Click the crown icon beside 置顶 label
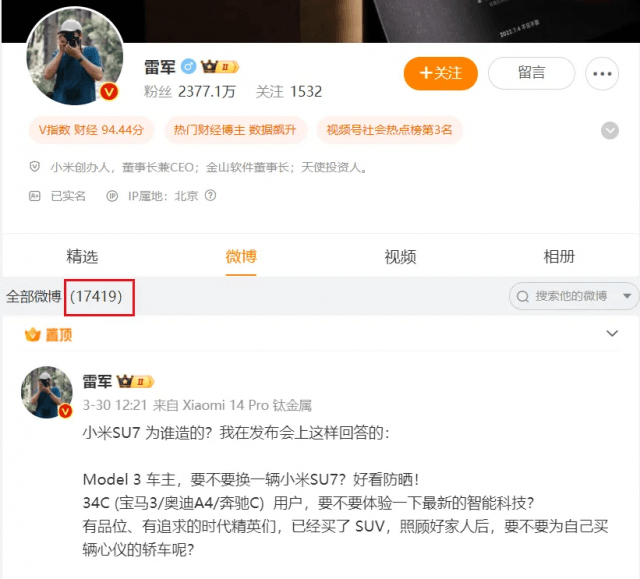Image resolution: width=640 pixels, height=579 pixels. coord(33,335)
